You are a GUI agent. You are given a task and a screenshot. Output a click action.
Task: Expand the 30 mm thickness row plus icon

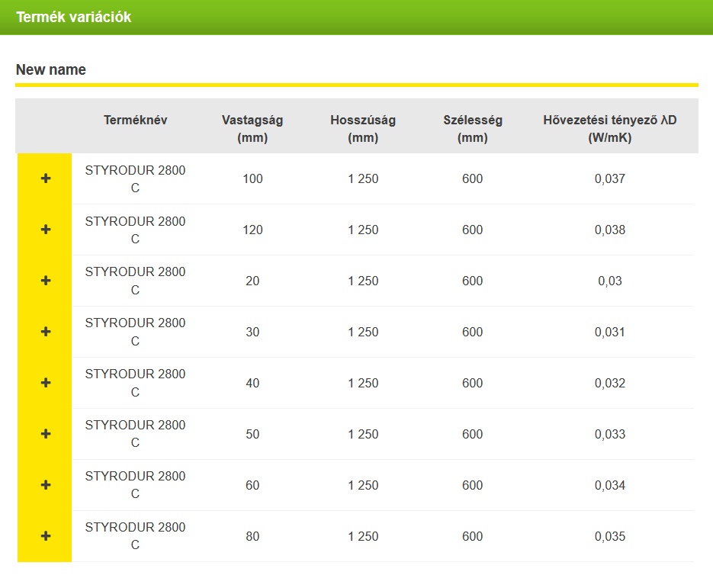pos(46,332)
